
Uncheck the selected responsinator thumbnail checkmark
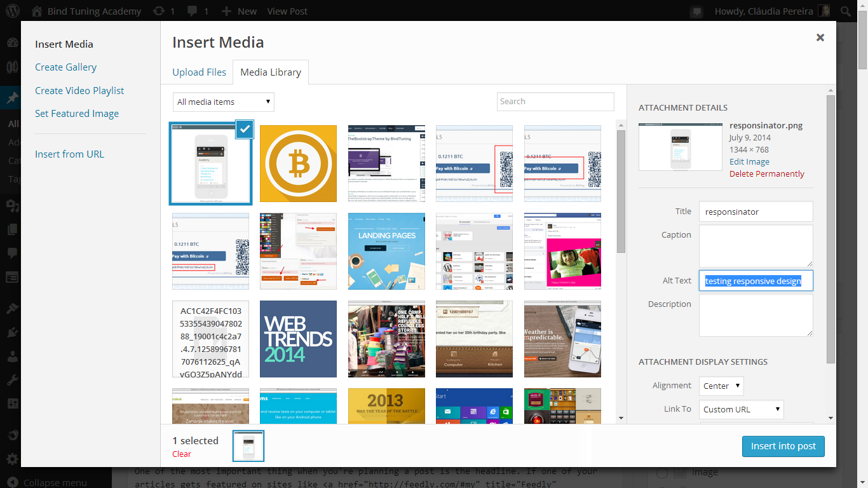(x=245, y=129)
